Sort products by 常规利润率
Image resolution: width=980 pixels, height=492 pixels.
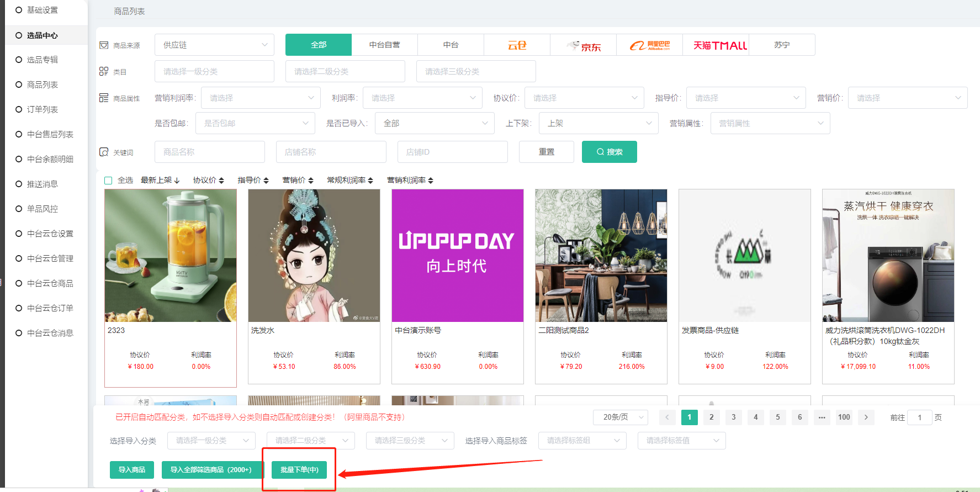click(350, 181)
